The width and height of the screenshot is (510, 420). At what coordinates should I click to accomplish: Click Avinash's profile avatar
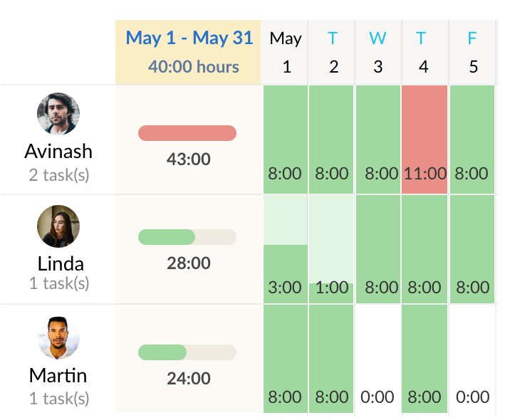point(58,113)
